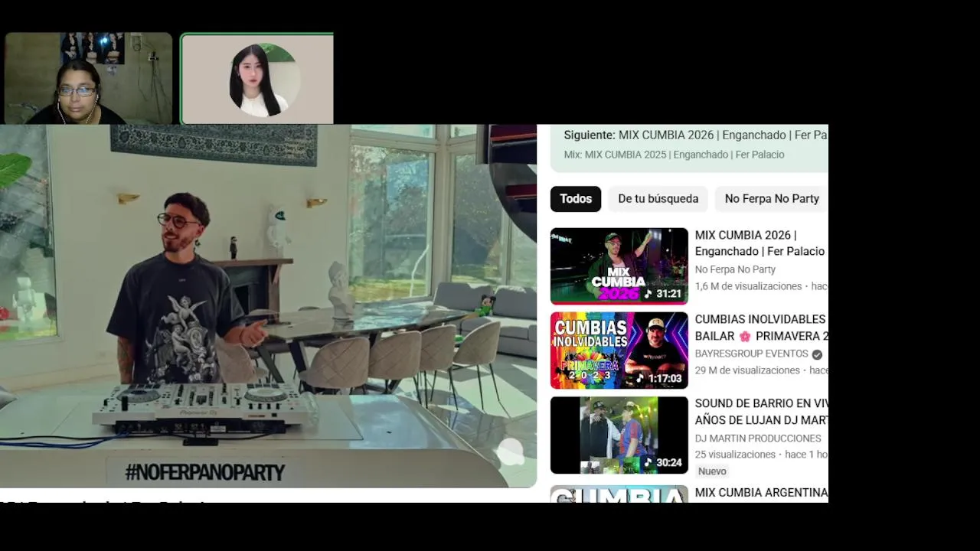The image size is (980, 551).
Task: Click the 31:21 duration badge
Action: [x=663, y=294]
